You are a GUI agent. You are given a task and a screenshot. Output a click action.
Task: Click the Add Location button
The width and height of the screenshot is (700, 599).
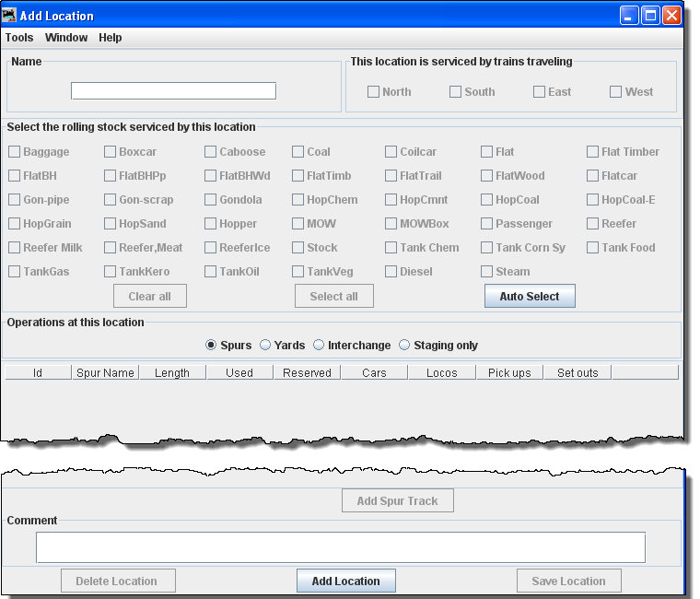(x=345, y=581)
